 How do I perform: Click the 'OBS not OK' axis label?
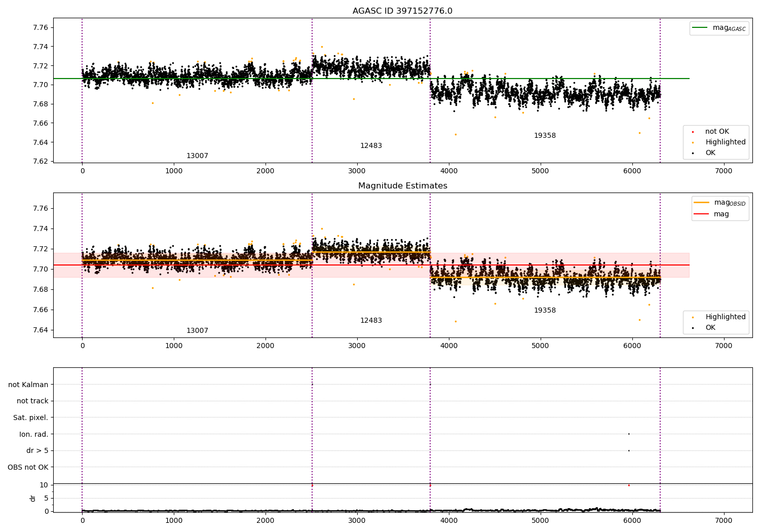(x=28, y=467)
